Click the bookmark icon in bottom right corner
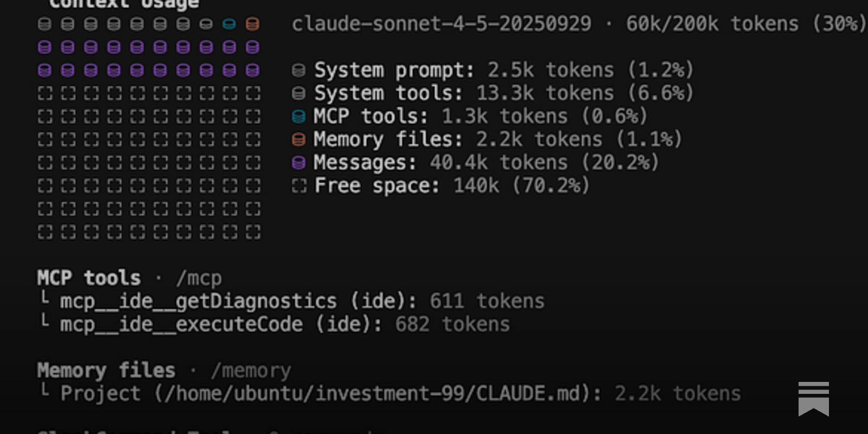This screenshot has width=868, height=434. tap(813, 399)
